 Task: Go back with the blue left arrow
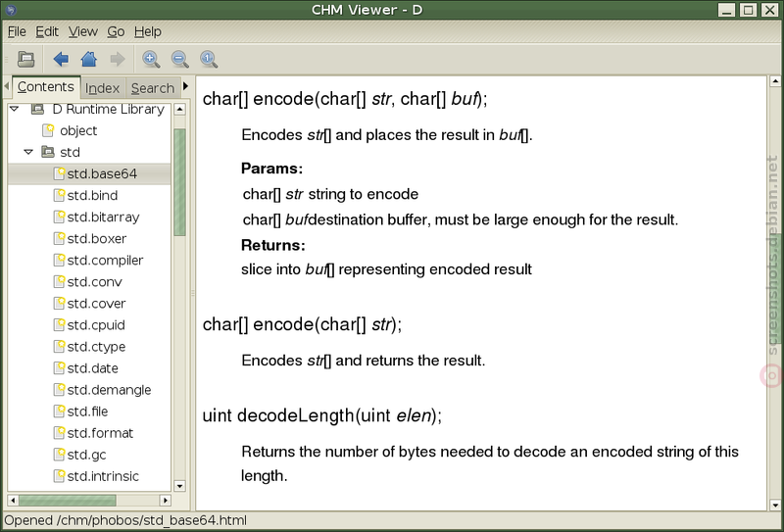coord(61,60)
